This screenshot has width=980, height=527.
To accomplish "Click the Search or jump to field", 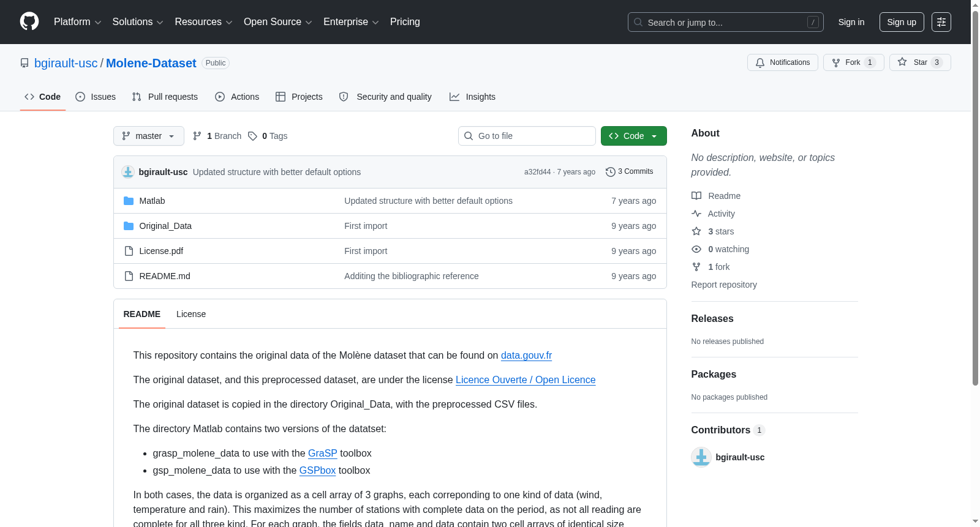I will [x=726, y=22].
